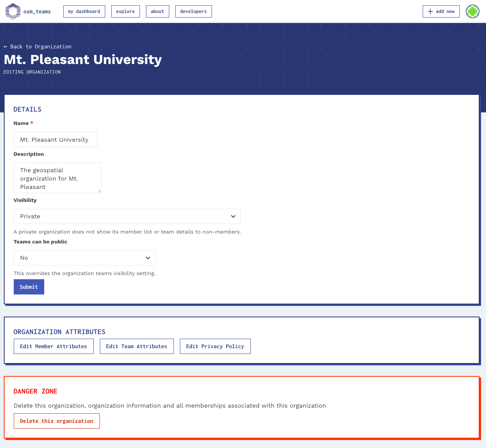
Task: Go to my dashboard
Action: [84, 11]
